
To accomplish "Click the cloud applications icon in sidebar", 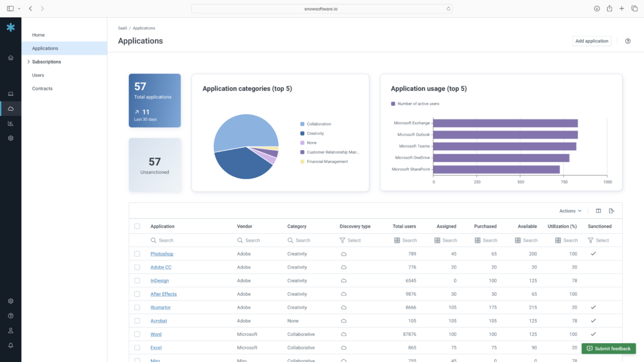I will tap(10, 108).
